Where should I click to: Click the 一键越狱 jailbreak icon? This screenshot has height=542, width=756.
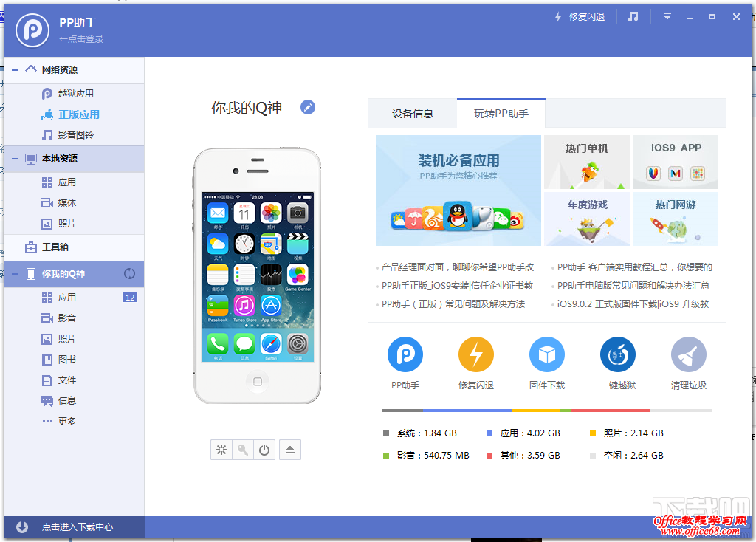point(618,354)
